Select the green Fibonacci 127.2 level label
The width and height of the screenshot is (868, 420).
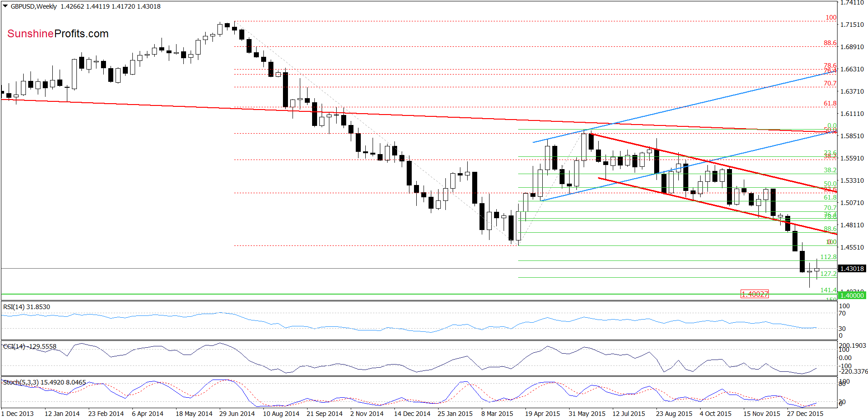coord(828,274)
